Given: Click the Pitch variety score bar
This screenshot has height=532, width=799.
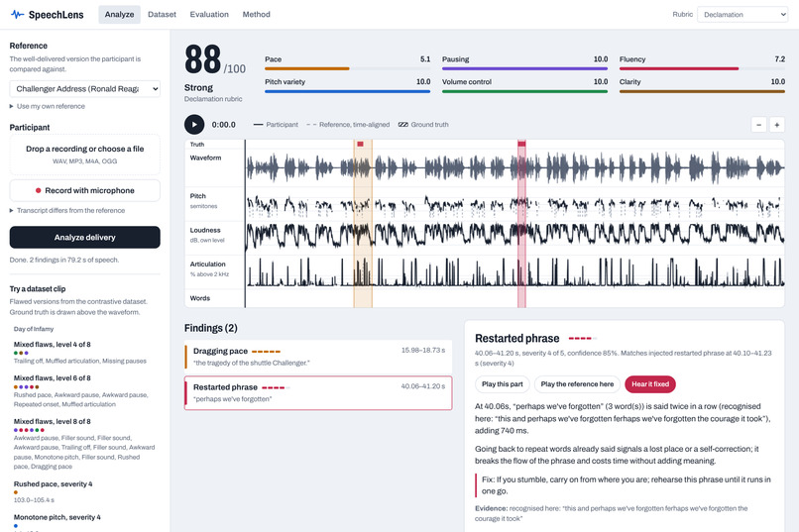Looking at the screenshot, I should (x=348, y=91).
